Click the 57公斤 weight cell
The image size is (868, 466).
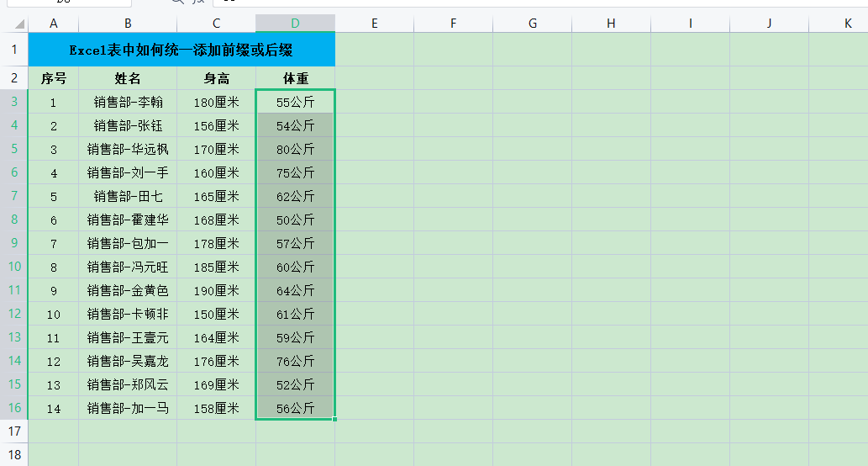295,243
